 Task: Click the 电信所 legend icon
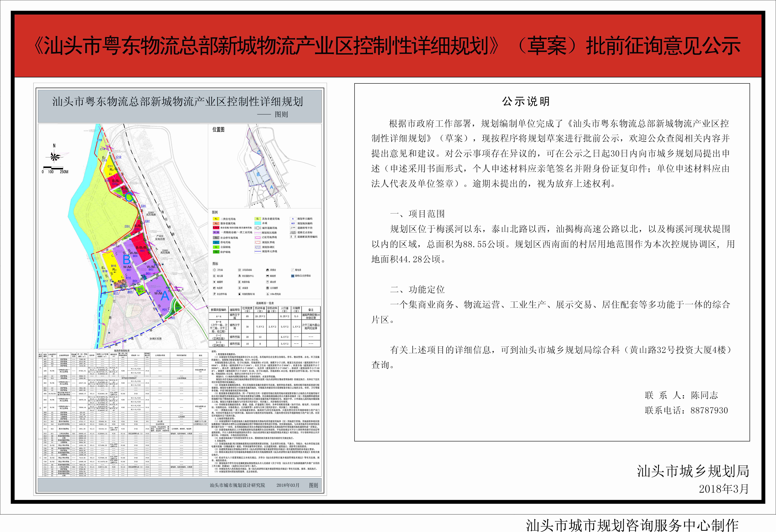click(214, 288)
